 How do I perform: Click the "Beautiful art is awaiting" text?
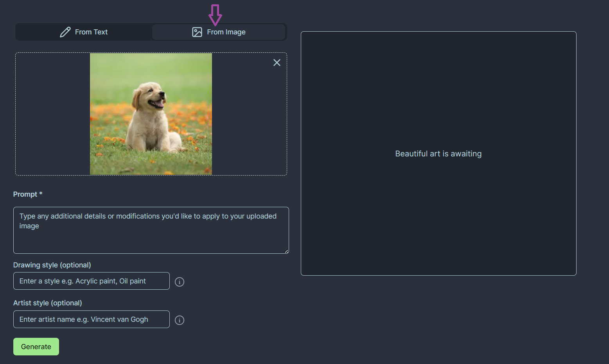[x=438, y=154]
